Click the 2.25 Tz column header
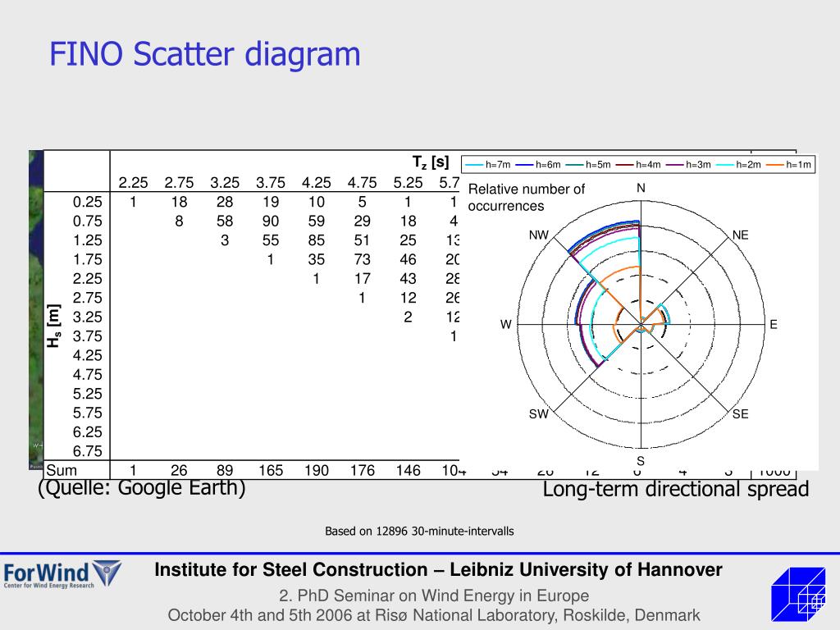The width and height of the screenshot is (840, 630). point(133,183)
